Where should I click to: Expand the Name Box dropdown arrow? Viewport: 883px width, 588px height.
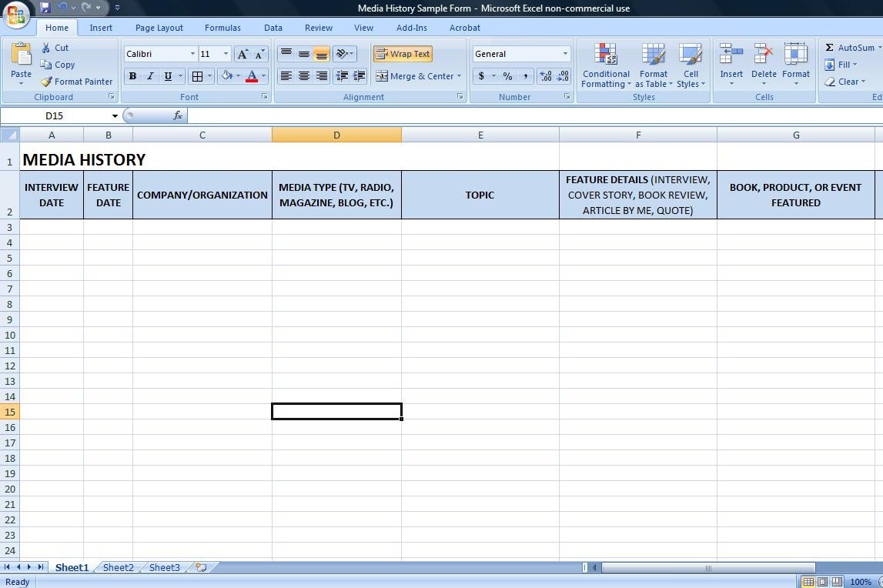coord(115,116)
